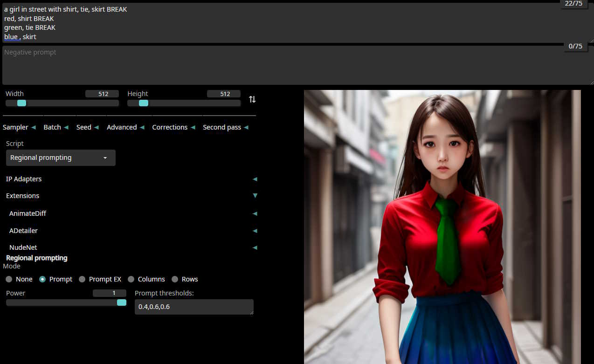This screenshot has height=364, width=594.
Task: Expand the IP Adapters section arrow
Action: (255, 179)
